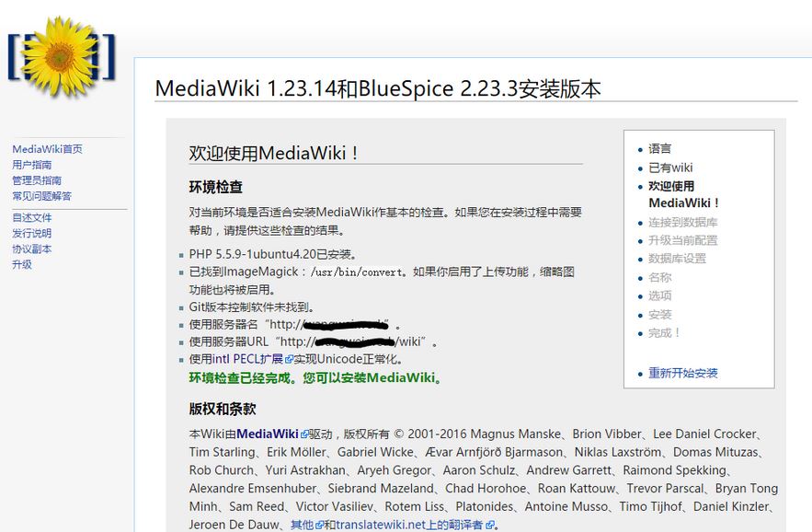Click the Git版本控制软件未找到 line
This screenshot has width=812, height=532.
pos(252,307)
